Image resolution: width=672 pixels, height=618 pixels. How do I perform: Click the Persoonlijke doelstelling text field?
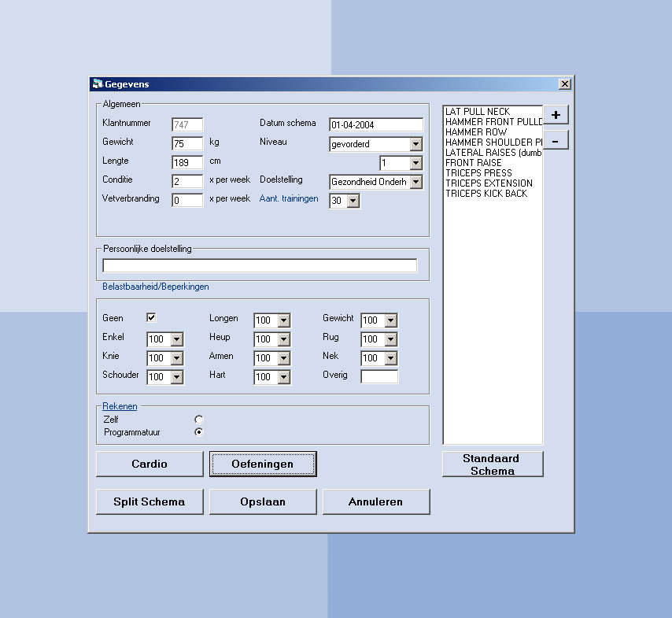pos(260,265)
